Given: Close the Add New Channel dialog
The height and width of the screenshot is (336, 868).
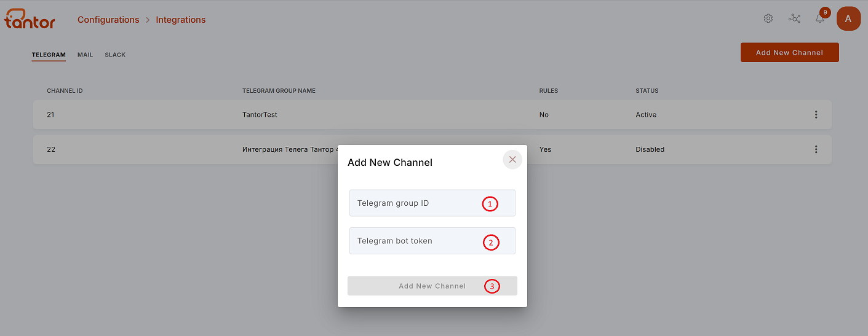Looking at the screenshot, I should click(x=512, y=160).
